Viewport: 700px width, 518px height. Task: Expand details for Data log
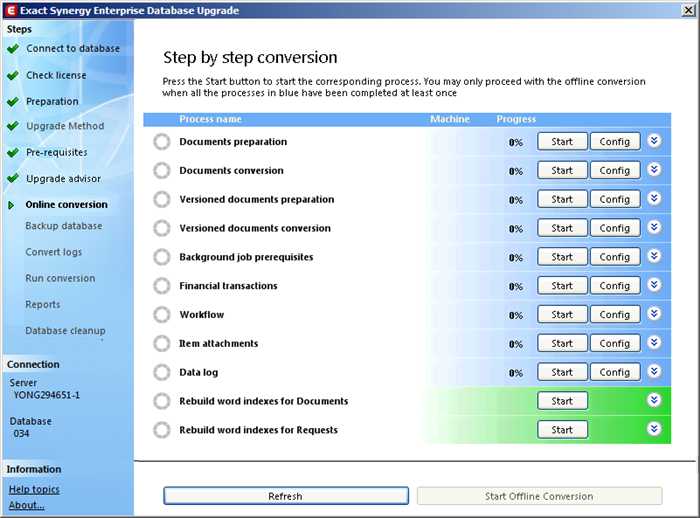coord(654,371)
